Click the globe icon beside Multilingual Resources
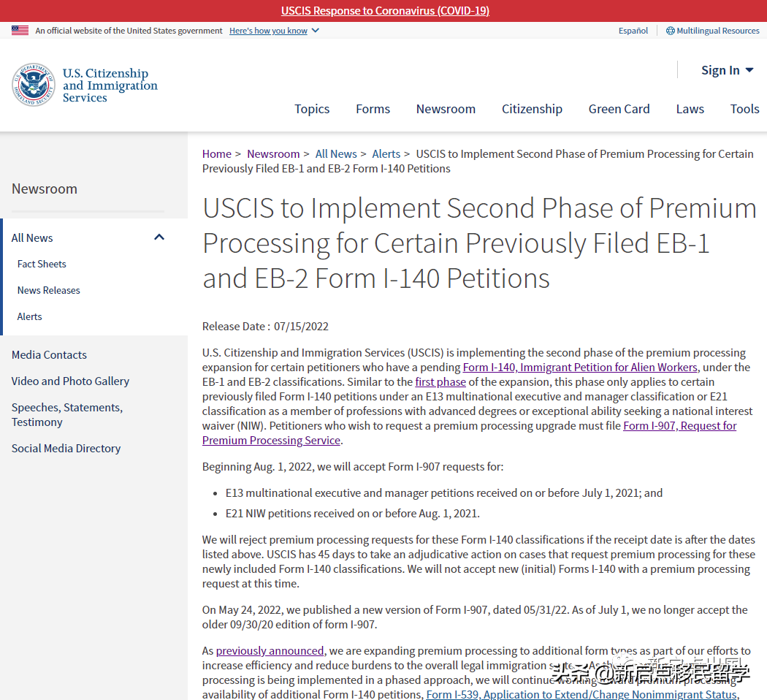This screenshot has height=700, width=767. (670, 31)
